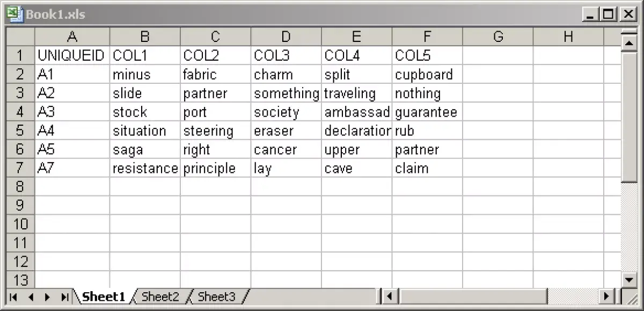Click the horizontal scrollbar thumb
This screenshot has width=644, height=311.
(473, 296)
